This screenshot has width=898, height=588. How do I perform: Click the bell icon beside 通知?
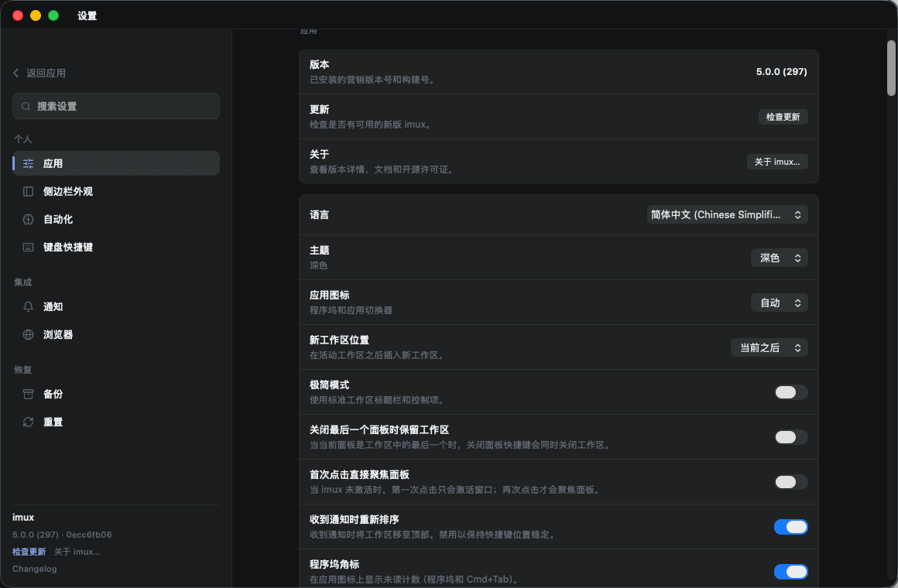click(28, 307)
